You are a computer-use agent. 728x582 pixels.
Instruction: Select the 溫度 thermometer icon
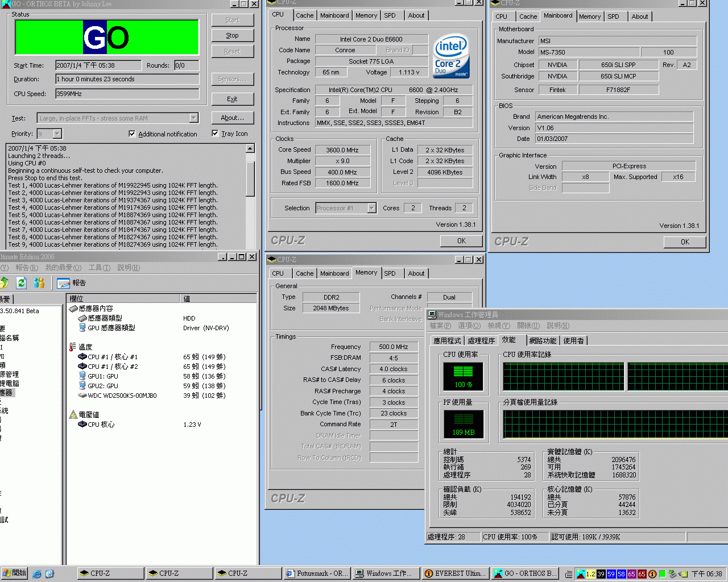(x=73, y=347)
